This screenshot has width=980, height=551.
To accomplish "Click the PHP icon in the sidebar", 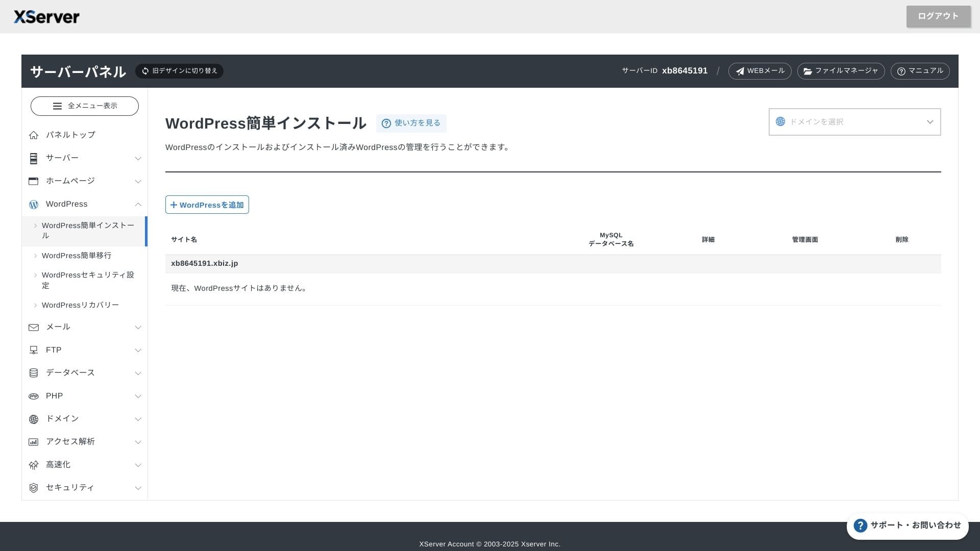I will (x=34, y=396).
